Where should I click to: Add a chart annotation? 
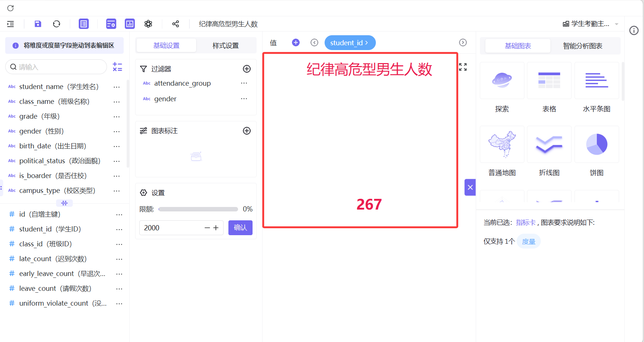coord(247,131)
